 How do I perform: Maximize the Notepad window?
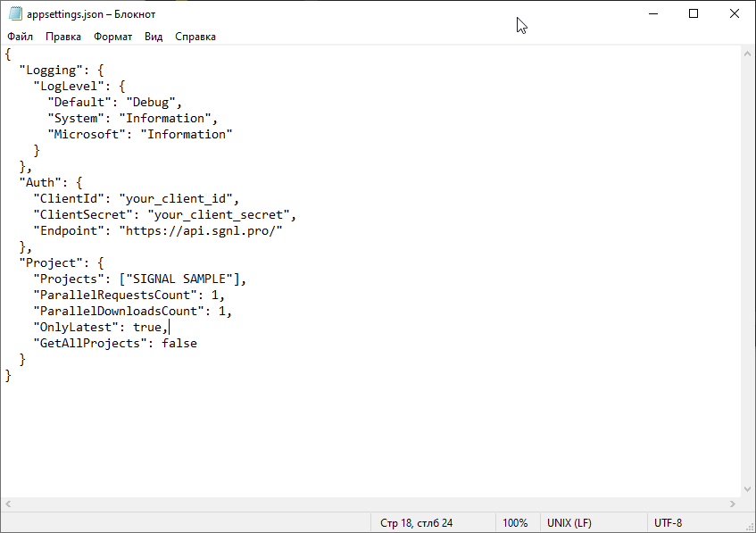point(694,13)
